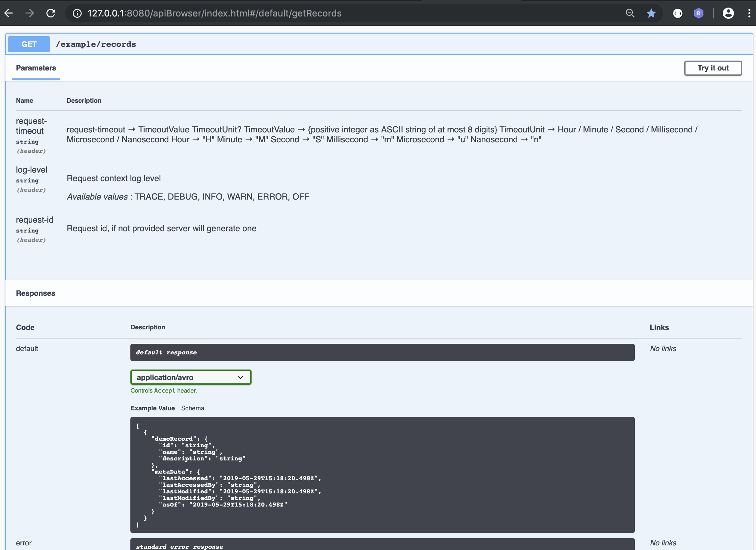The image size is (756, 550).
Task: Click the log-level parameter name
Action: pos(32,170)
